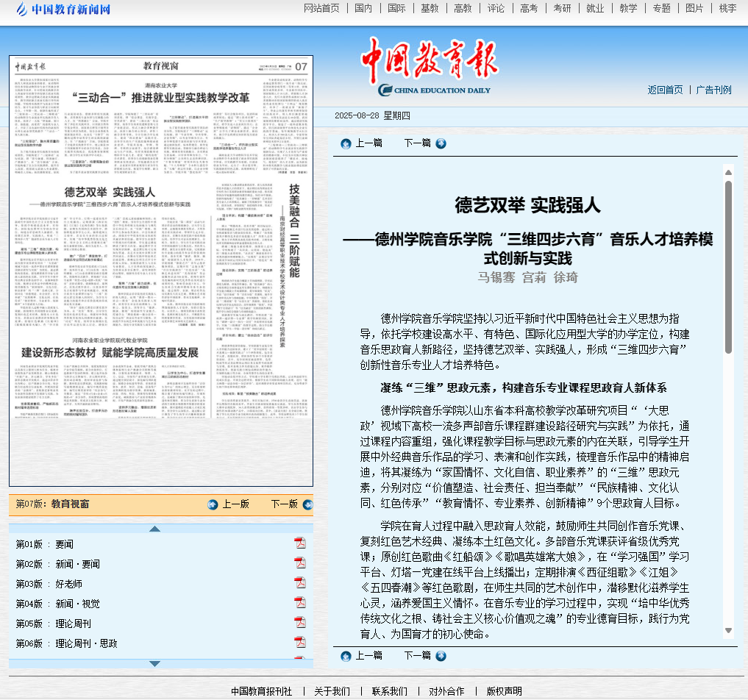Click the newspaper page 07 preview image
Screen dimensions: 748x700
click(161, 271)
